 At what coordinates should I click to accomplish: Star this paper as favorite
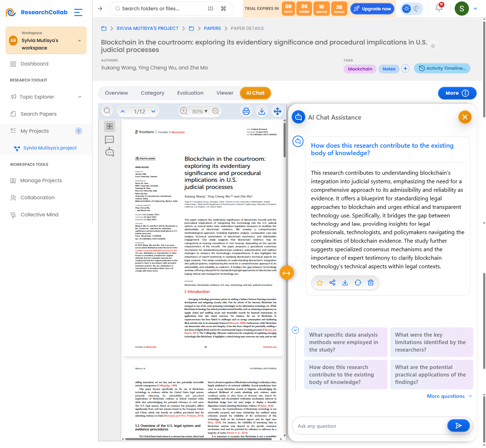tap(433, 46)
